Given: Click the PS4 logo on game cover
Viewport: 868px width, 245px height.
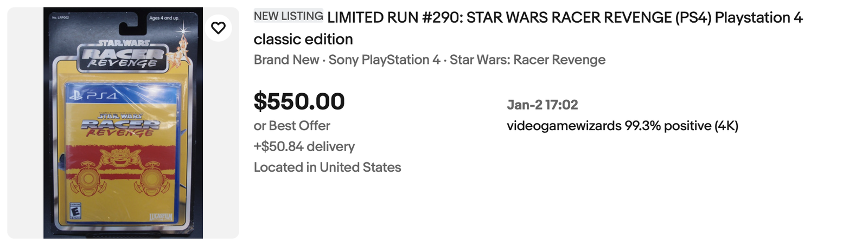Looking at the screenshot, I should click(93, 95).
